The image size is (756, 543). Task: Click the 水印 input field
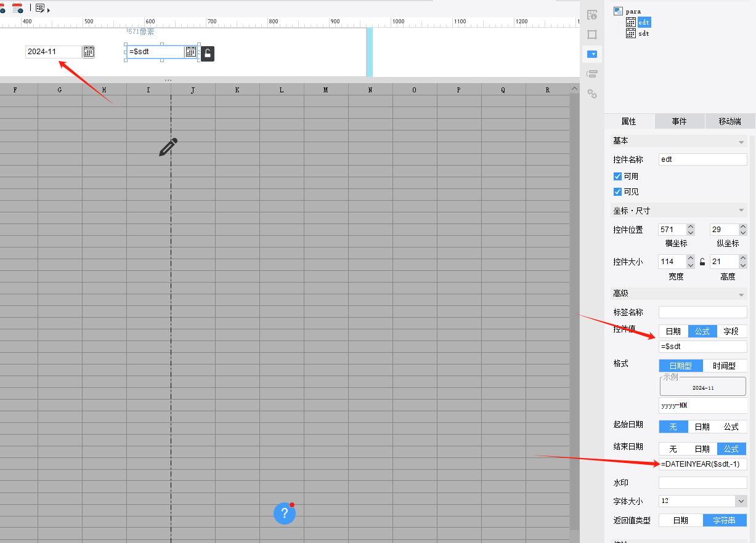pyautogui.click(x=702, y=483)
